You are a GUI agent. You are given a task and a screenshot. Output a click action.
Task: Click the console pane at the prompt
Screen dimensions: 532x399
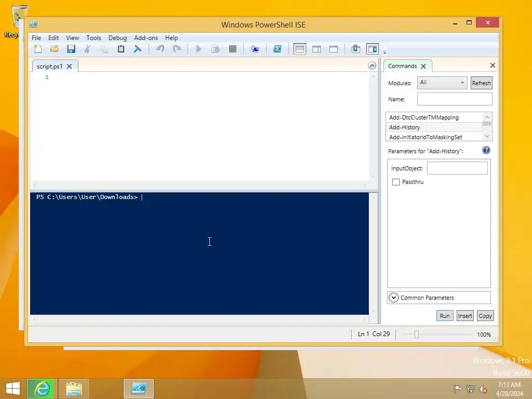click(x=142, y=197)
